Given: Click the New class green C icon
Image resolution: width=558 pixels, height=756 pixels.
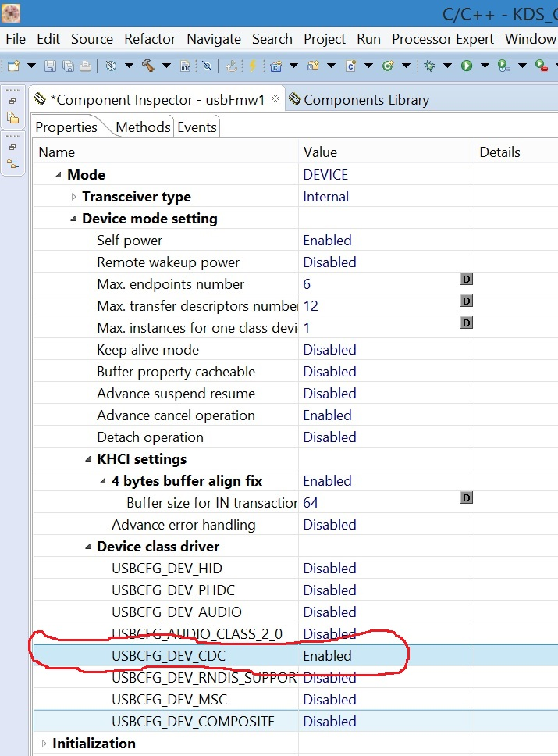Looking at the screenshot, I should (x=388, y=66).
